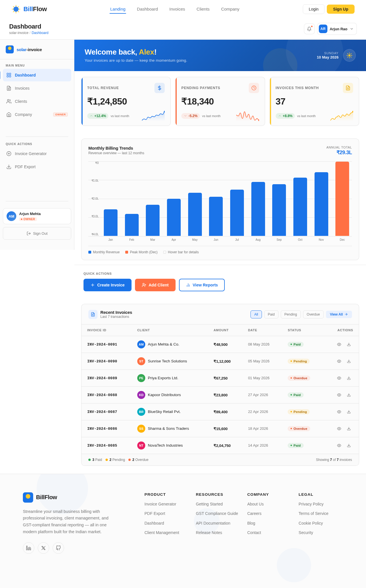The height and width of the screenshot is (588, 366).
Task: Download invoice INV-2024-0087
Action: tap(349, 412)
